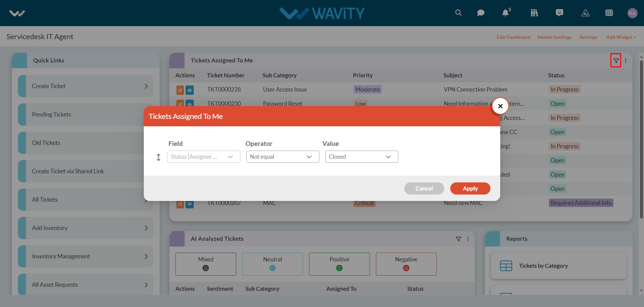644x307 pixels.
Task: Click Sentiment column header in AI table
Action: pos(220,289)
